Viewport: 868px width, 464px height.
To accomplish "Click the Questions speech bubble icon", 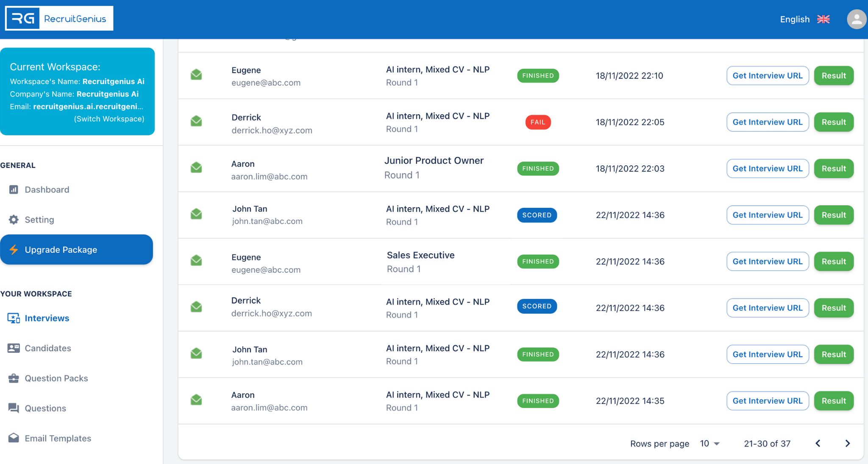I will (13, 408).
